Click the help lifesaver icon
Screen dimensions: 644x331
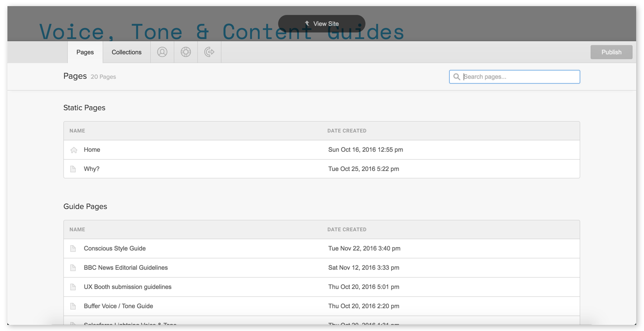(x=186, y=52)
